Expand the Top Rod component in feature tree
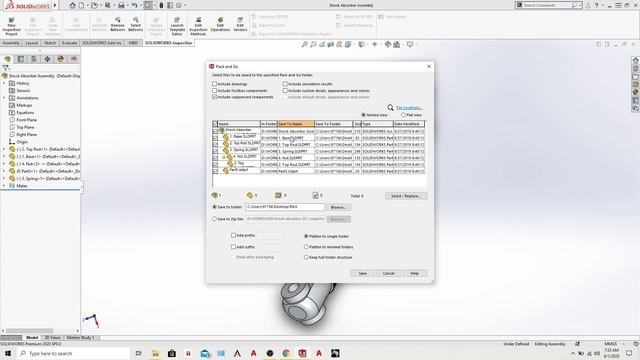This screenshot has height=360, width=640. [4, 149]
